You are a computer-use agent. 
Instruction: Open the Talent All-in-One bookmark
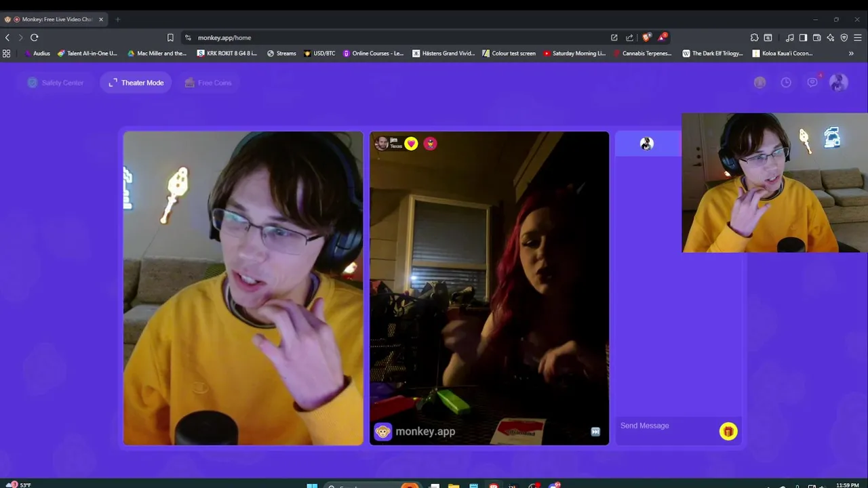(87, 54)
